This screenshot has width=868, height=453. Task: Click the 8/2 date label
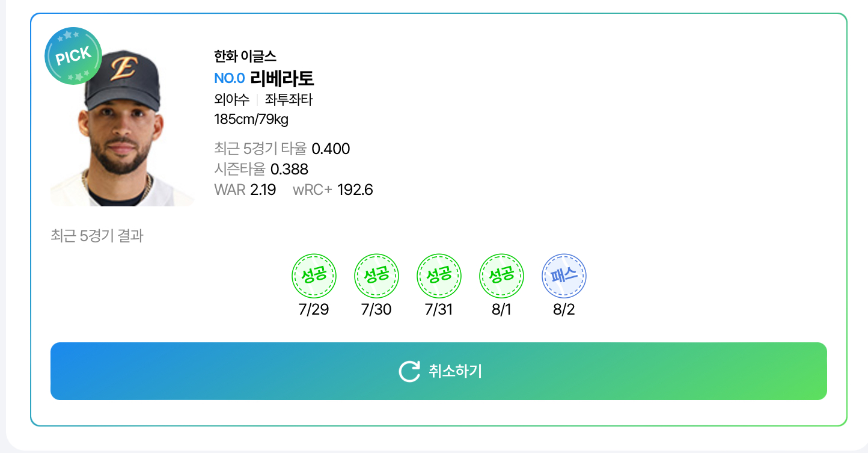pos(564,310)
